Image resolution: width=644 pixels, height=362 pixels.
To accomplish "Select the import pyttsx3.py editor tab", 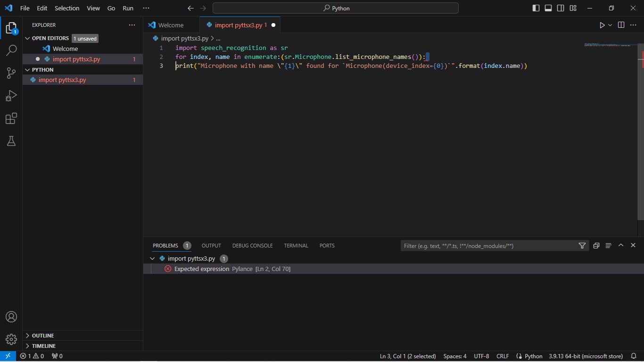I will [240, 25].
